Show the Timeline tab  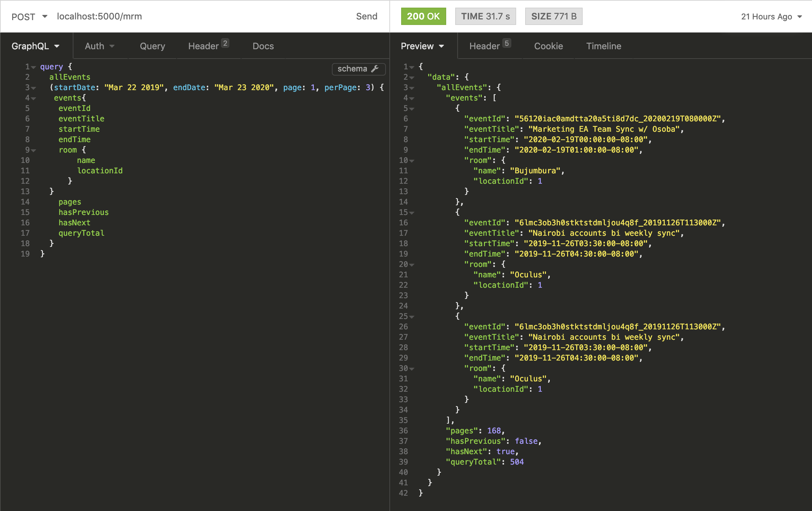(x=603, y=46)
